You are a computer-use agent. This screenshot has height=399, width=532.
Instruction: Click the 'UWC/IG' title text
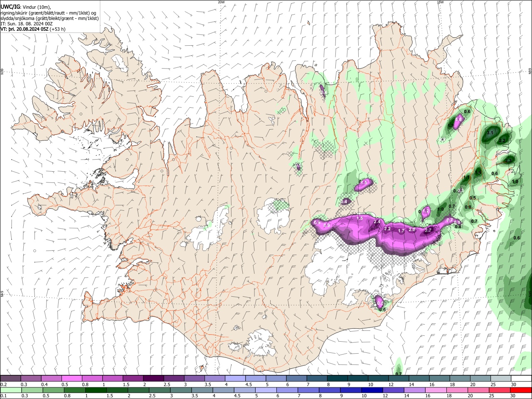pos(10,7)
